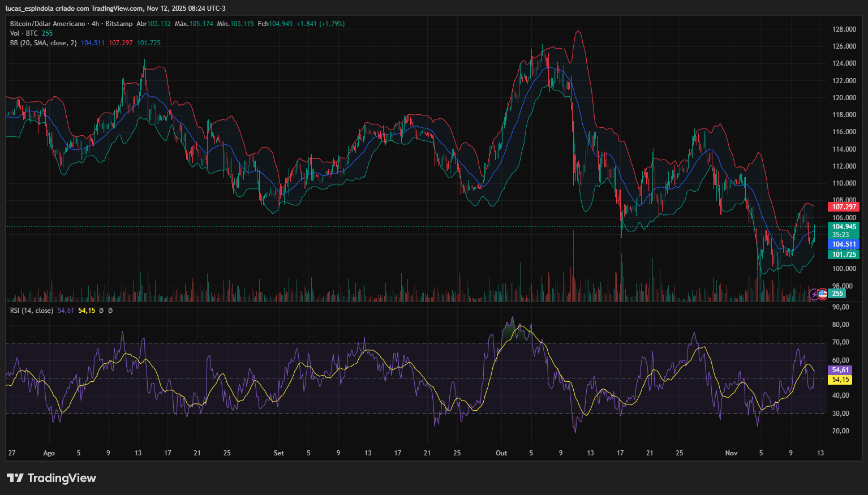Click the 'Set' month label on time axis
Image resolution: width=868 pixels, height=495 pixels.
coord(278,453)
